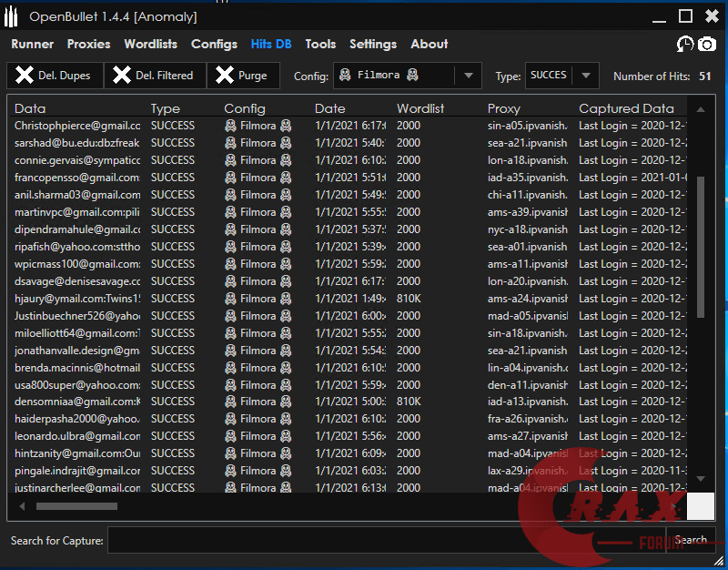The width and height of the screenshot is (728, 570).
Task: Select the Justinbuechner526@yahoo row
Action: click(x=349, y=315)
